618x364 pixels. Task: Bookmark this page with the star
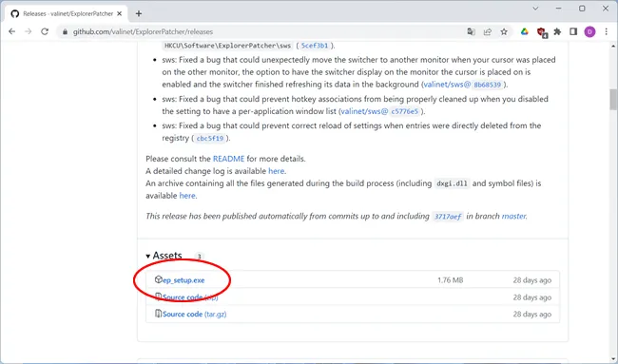(504, 32)
